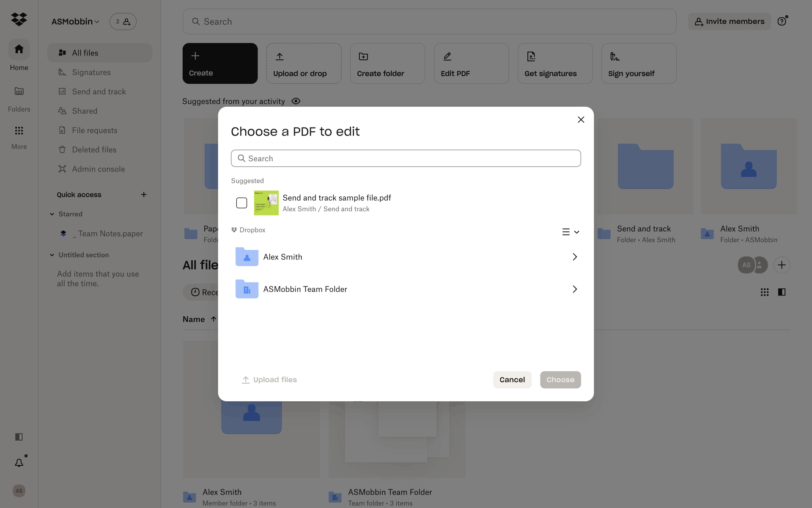Click Invite members button

coord(730,22)
